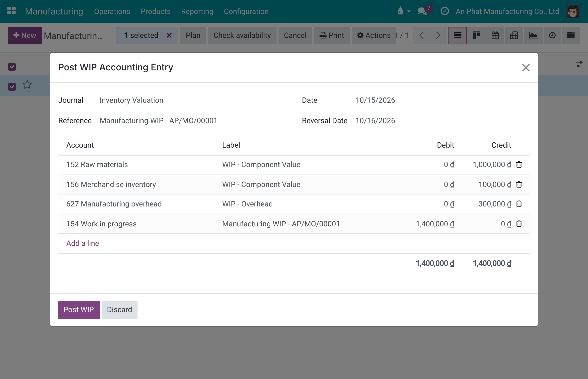Go to next record page
Viewport: 588px width, 379px height.
[438, 35]
